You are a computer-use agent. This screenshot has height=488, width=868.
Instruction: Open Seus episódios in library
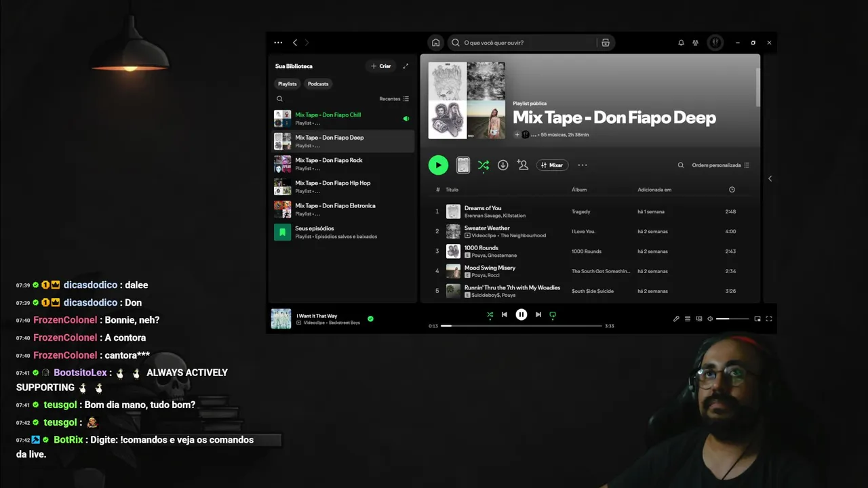(x=343, y=232)
